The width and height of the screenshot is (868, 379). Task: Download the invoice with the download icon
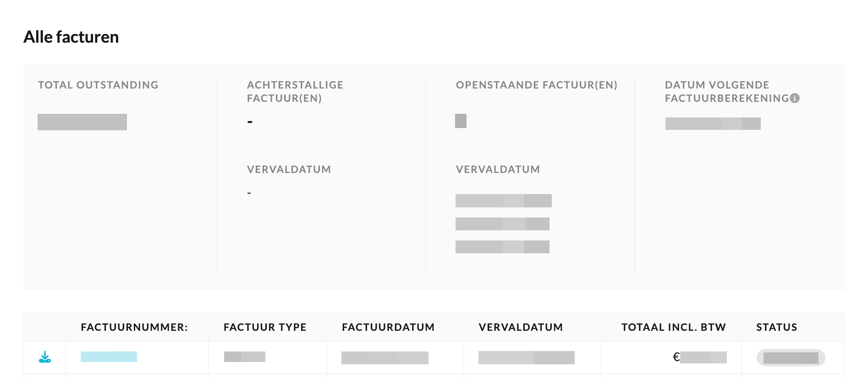pos(45,357)
